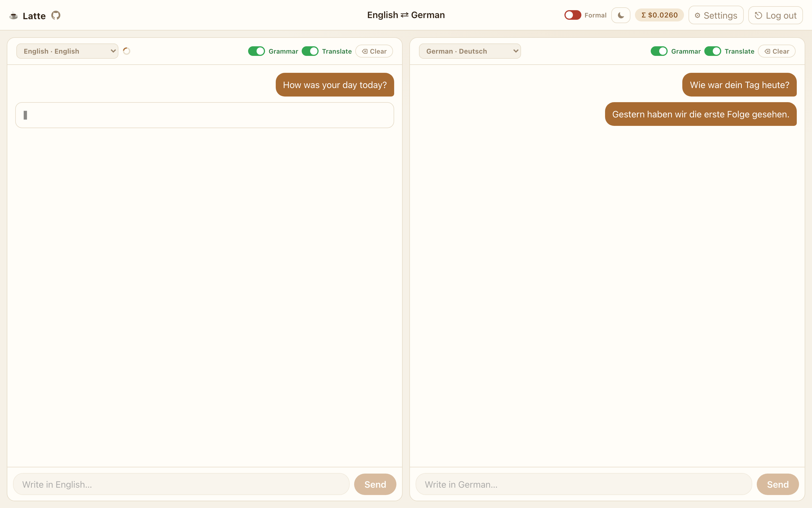
Task: Click the pending translation placeholder box
Action: coord(205,115)
